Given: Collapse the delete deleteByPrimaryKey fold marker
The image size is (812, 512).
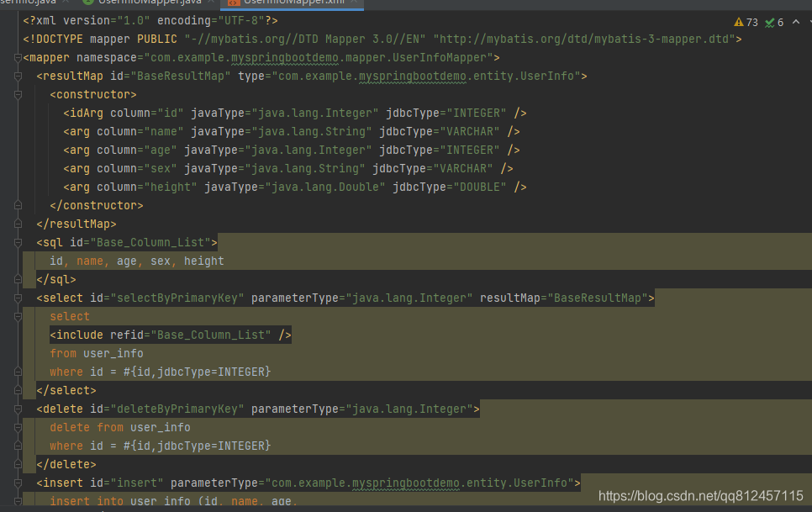Looking at the screenshot, I should point(18,409).
